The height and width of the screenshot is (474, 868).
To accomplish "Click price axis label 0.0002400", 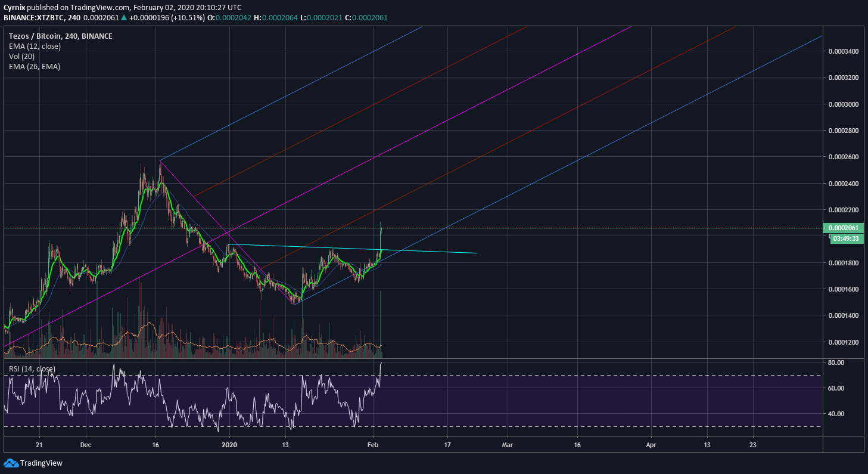I will click(843, 184).
